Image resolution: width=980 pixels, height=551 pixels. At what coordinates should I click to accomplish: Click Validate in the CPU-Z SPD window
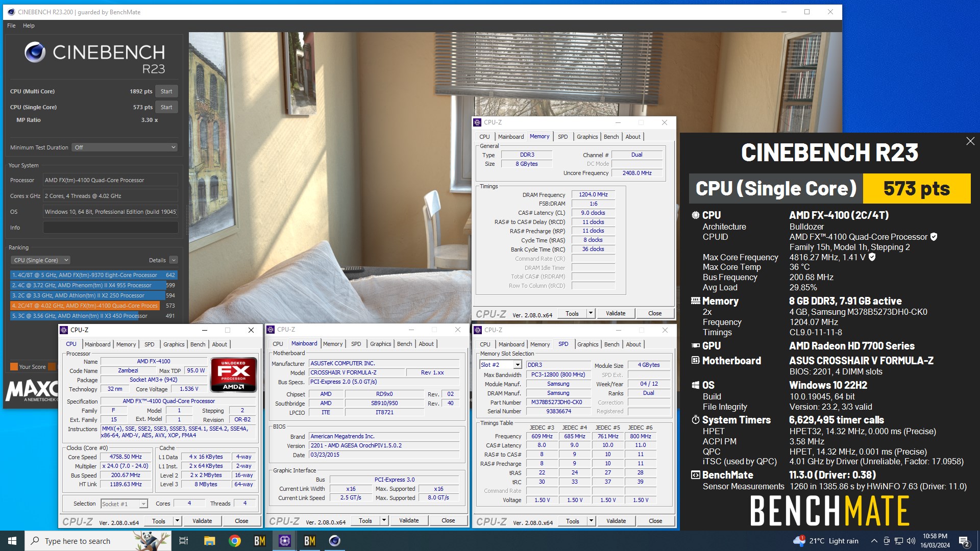pyautogui.click(x=616, y=521)
